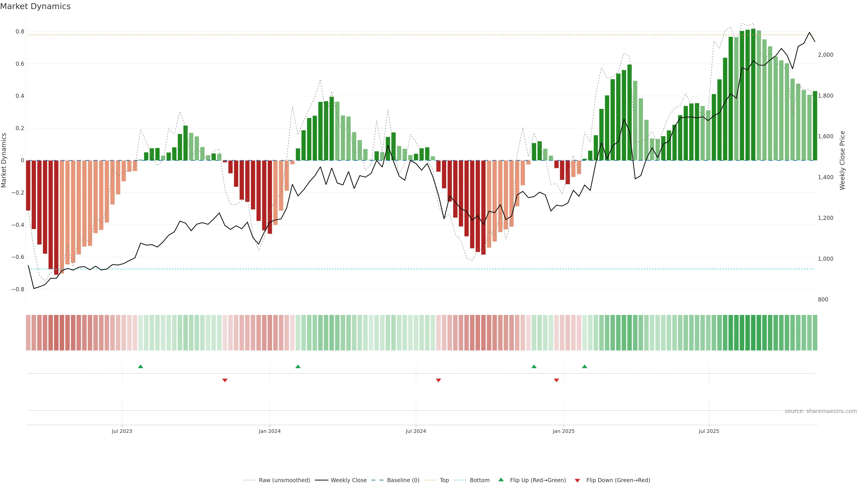Click the last green flip-up triangle after Jan 2025

[x=585, y=366]
